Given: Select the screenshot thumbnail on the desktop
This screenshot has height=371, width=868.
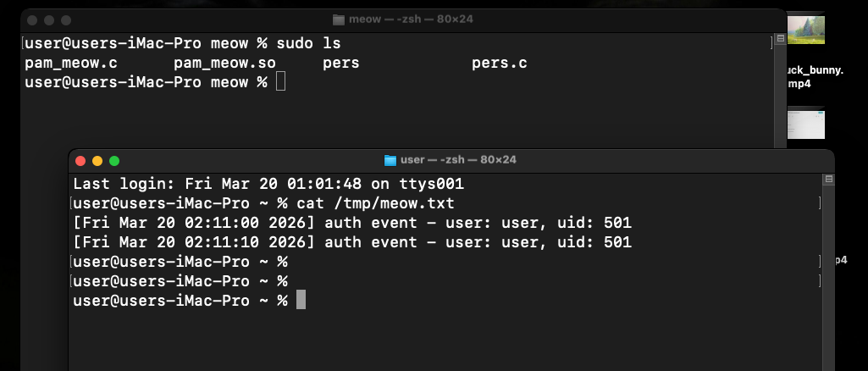Looking at the screenshot, I should [x=805, y=123].
